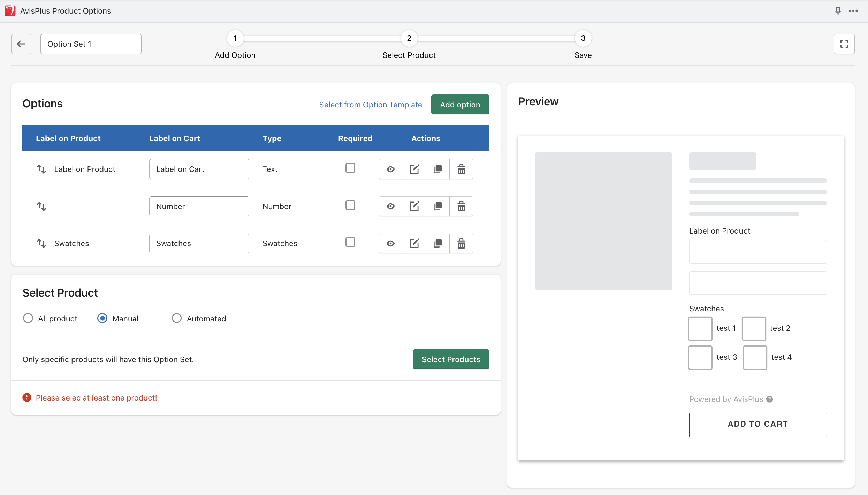Check Required for the Swatches option
The height and width of the screenshot is (495, 868).
pos(350,242)
